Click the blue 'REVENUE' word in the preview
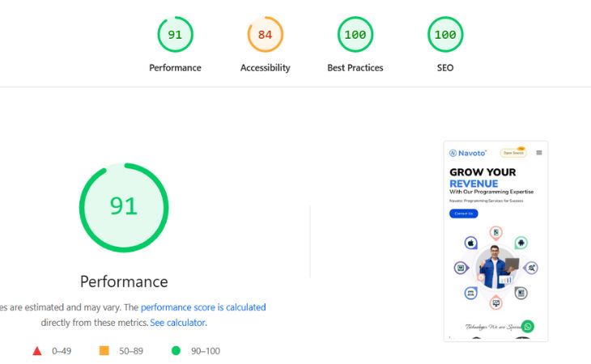The width and height of the screenshot is (591, 364). point(474,184)
